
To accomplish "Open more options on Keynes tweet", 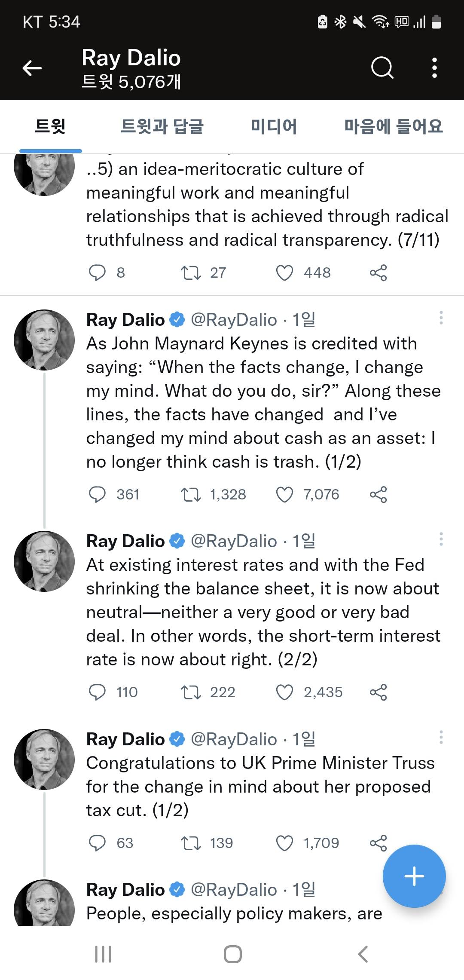I will (441, 318).
